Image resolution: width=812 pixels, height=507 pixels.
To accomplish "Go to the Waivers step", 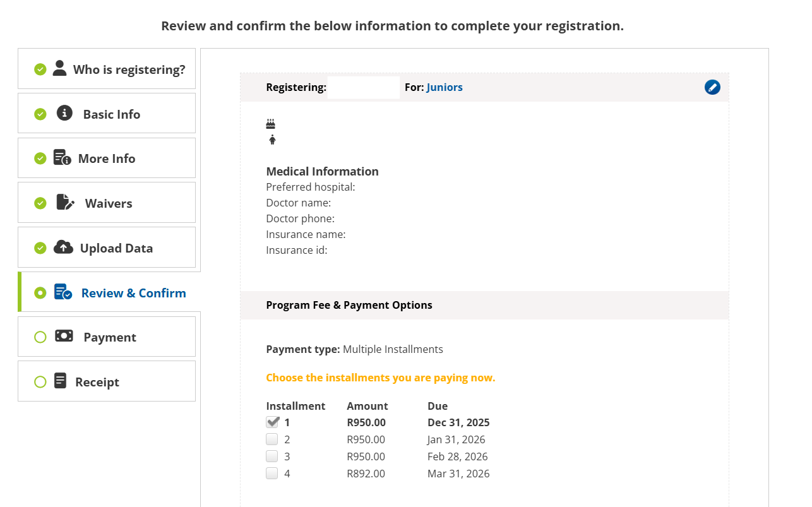I will [x=109, y=203].
